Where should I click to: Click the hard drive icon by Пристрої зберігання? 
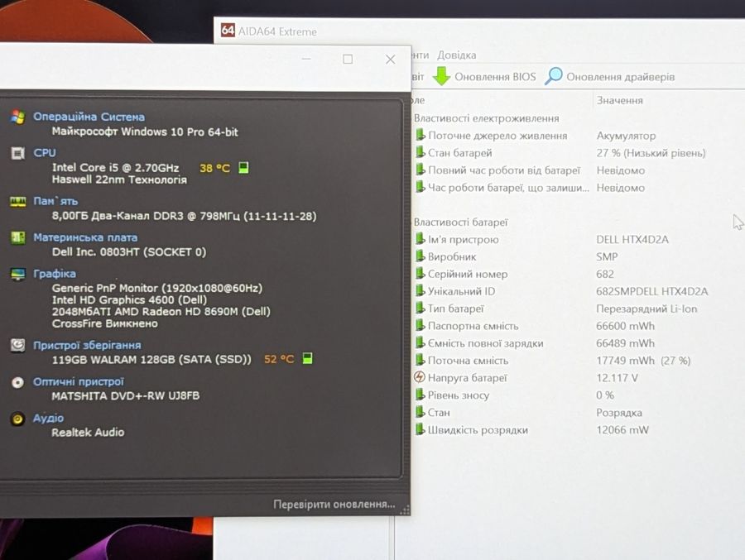[18, 345]
